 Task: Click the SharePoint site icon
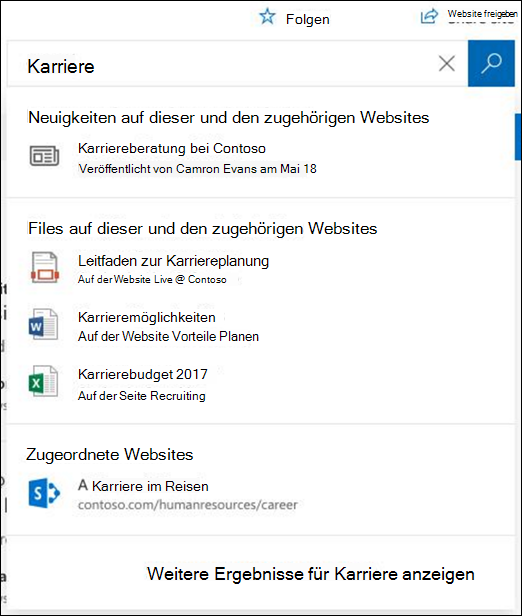pyautogui.click(x=44, y=493)
